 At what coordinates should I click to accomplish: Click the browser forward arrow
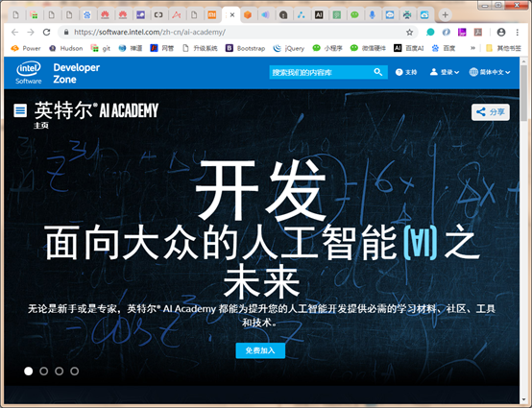(x=31, y=33)
